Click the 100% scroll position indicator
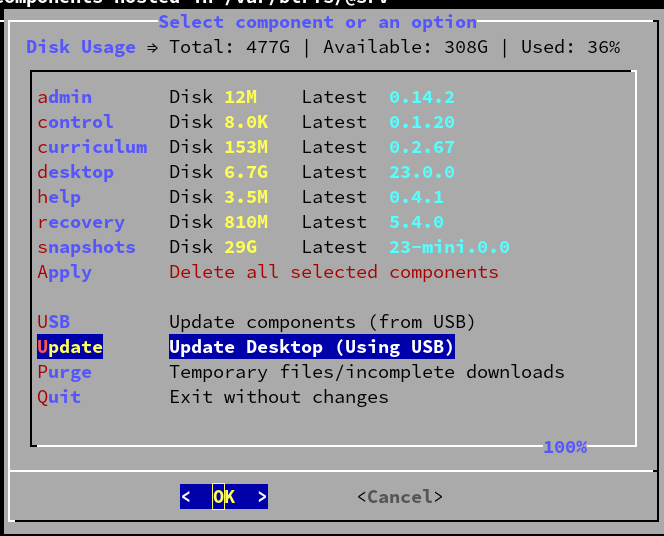664x536 pixels. coord(565,447)
